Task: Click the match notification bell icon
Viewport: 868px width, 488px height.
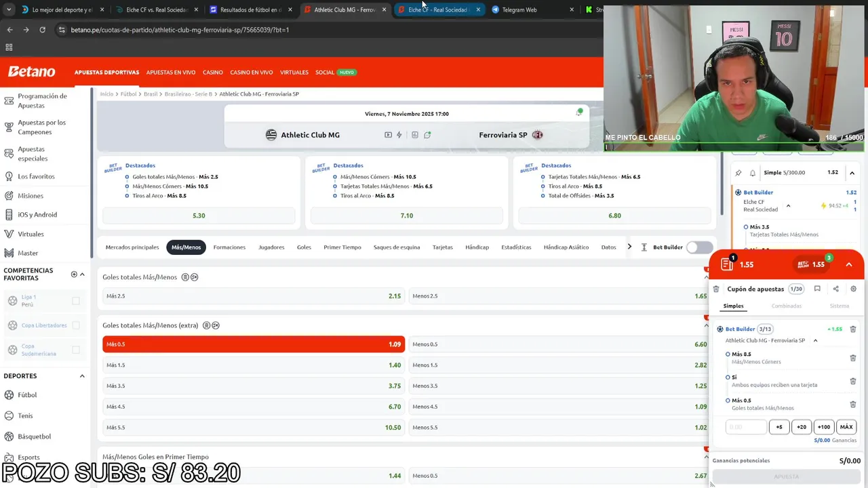Action: click(x=579, y=113)
